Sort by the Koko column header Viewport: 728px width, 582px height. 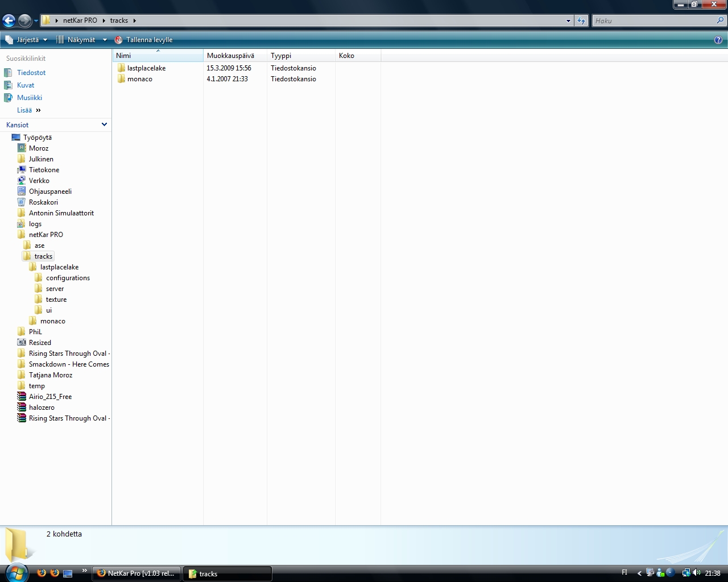click(x=358, y=56)
